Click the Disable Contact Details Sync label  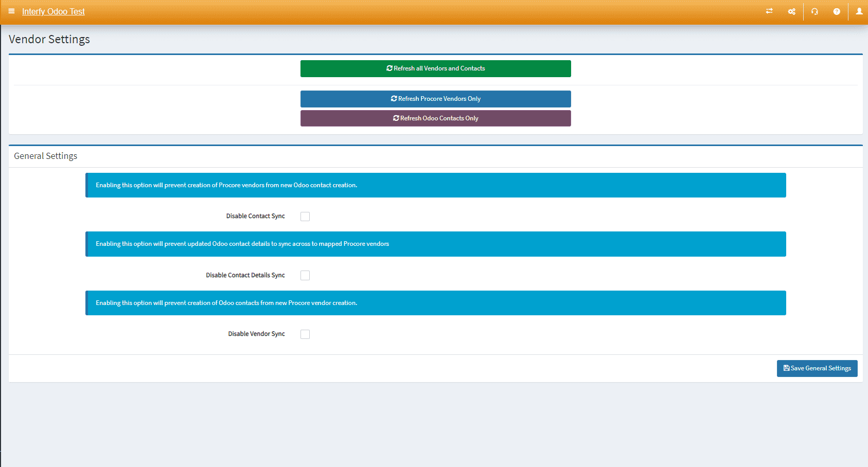click(245, 275)
